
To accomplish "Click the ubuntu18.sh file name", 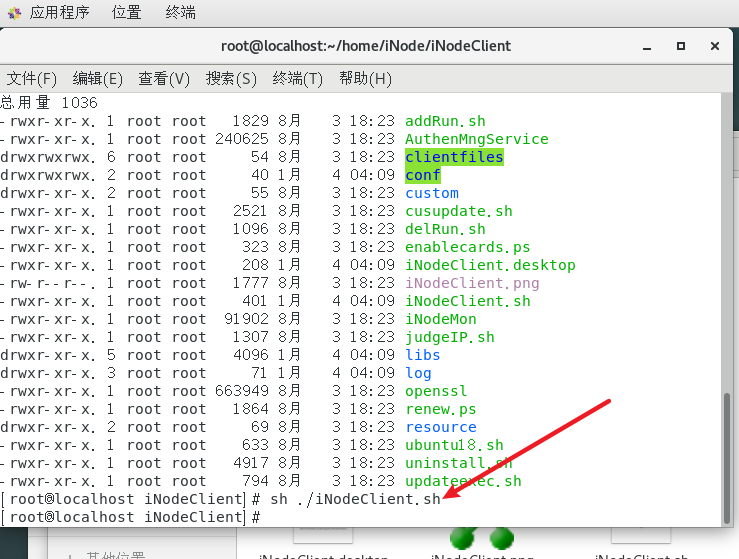I will (x=454, y=445).
